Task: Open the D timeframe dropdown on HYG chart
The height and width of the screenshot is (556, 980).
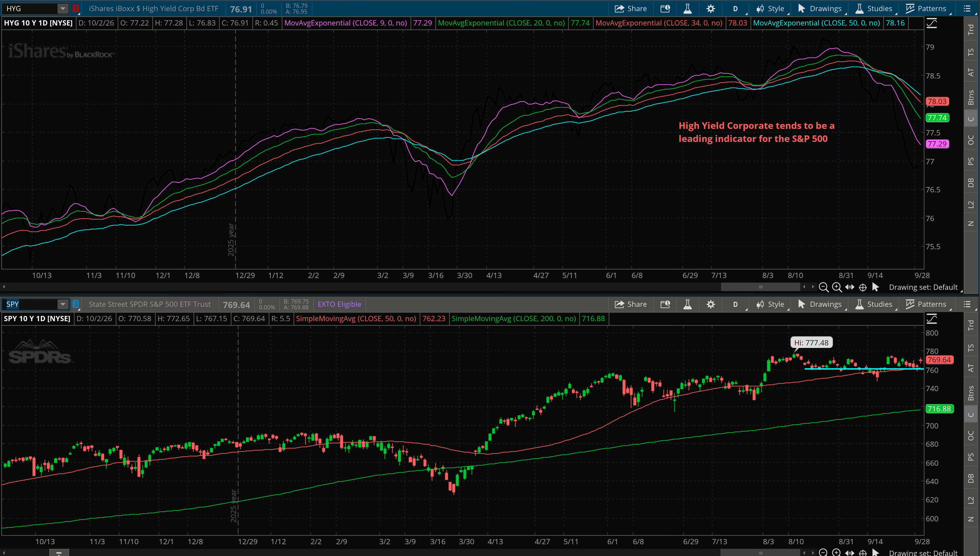Action: tap(736, 9)
